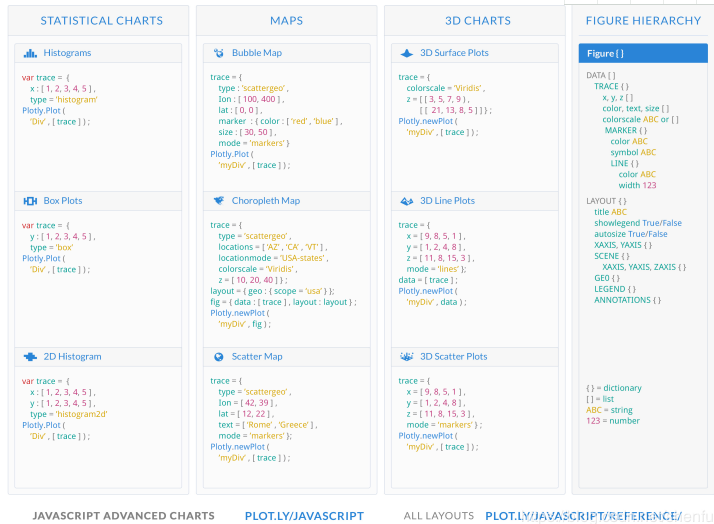Select the Figure { } header bar
This screenshot has height=524, width=714.
coord(642,53)
